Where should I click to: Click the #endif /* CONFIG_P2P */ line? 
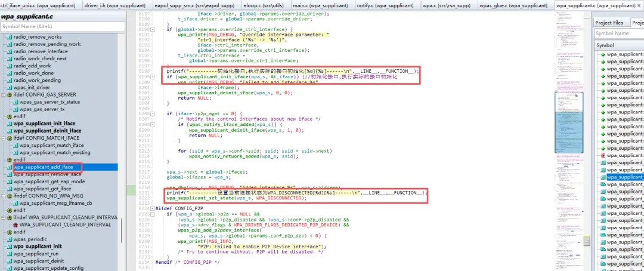(x=187, y=262)
